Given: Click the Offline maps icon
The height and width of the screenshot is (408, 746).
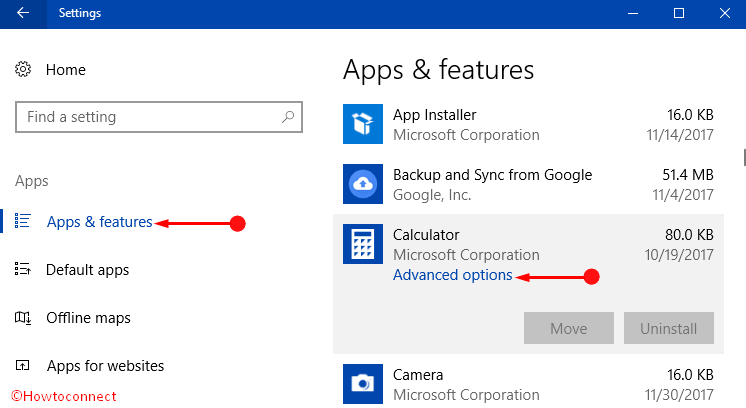Looking at the screenshot, I should tap(22, 317).
